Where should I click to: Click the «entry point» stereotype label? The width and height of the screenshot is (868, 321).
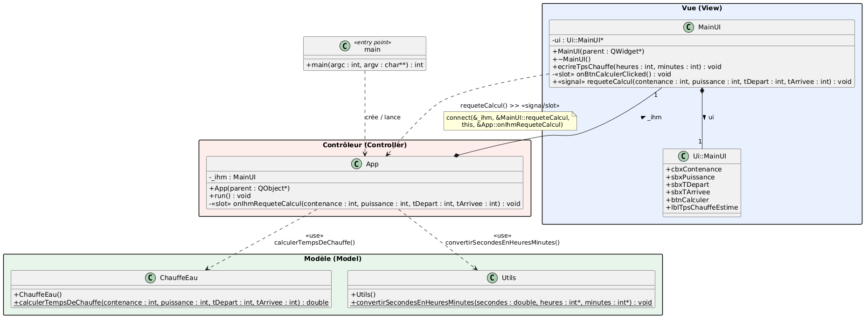pyautogui.click(x=372, y=42)
